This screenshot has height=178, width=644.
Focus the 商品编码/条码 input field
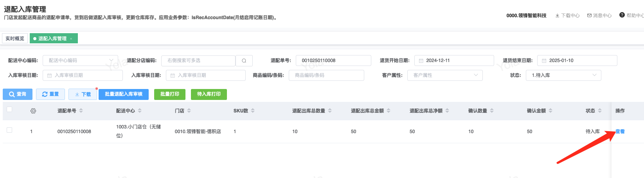(326, 75)
